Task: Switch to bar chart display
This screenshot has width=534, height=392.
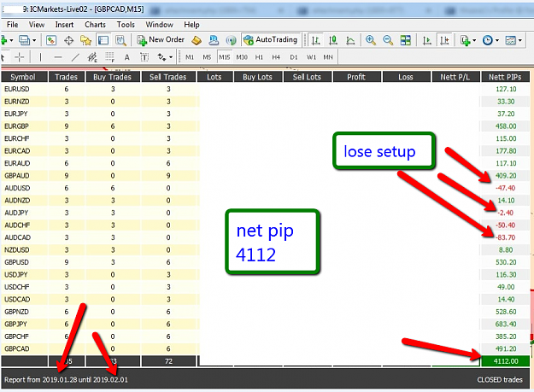Action: (x=315, y=40)
